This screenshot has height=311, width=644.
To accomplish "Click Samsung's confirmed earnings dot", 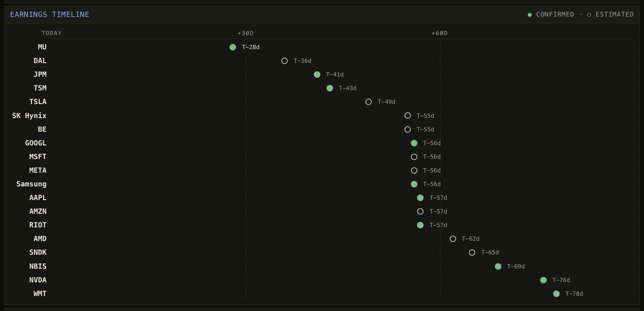I will click(414, 184).
